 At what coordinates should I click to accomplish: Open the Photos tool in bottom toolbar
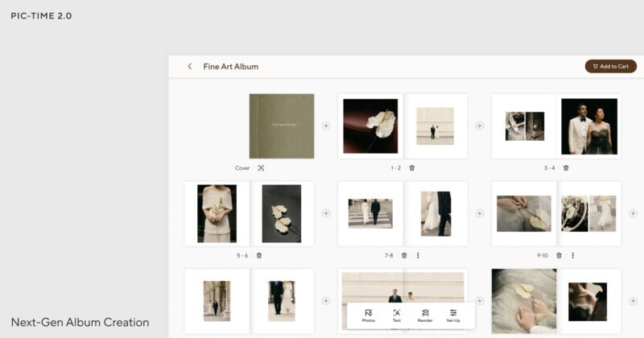(x=368, y=315)
